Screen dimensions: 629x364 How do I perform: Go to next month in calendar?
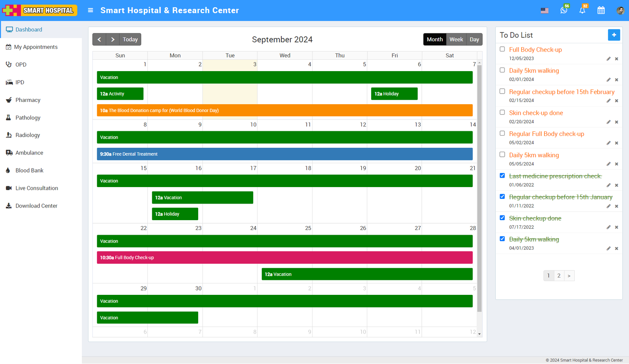[x=113, y=39]
